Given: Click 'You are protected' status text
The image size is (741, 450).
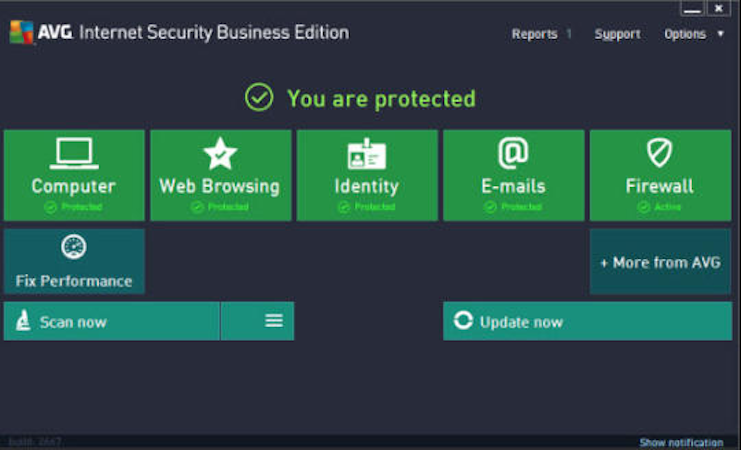Looking at the screenshot, I should coord(381,99).
